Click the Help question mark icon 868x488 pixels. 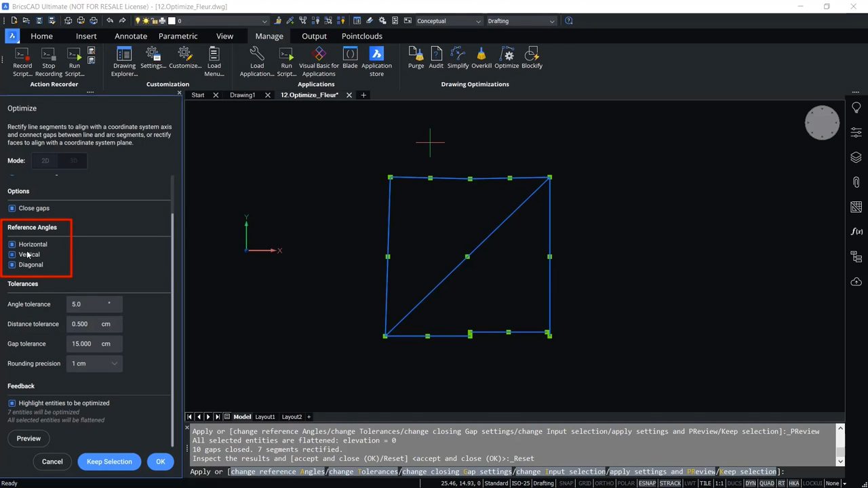569,21
